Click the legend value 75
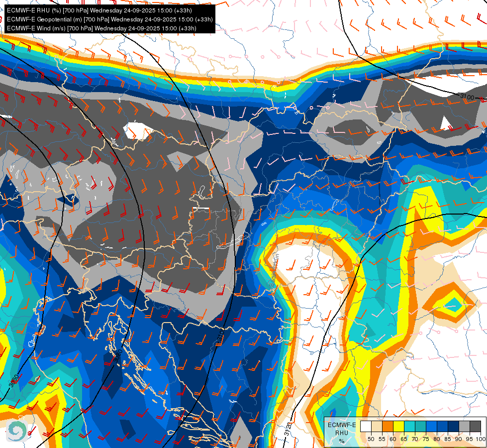This screenshot has width=487, height=448. 426,439
